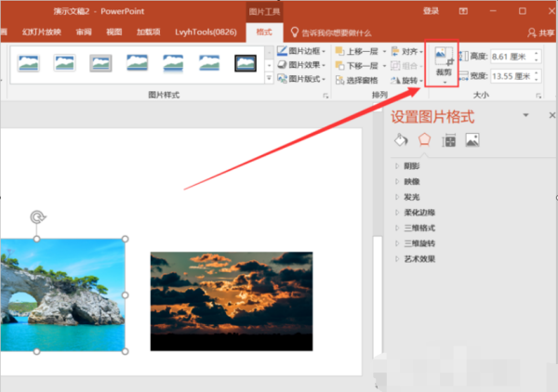This screenshot has width=558, height=392.
Task: Open the 图片效果 dropdown
Action: (x=301, y=65)
